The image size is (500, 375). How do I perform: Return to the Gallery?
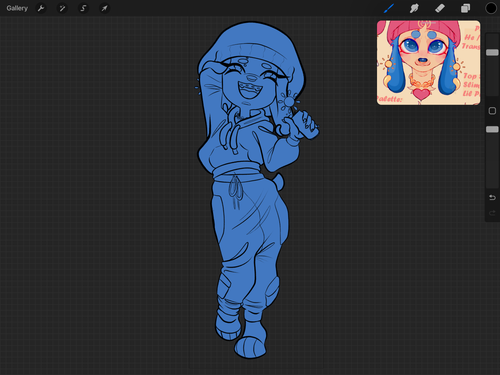tap(17, 8)
